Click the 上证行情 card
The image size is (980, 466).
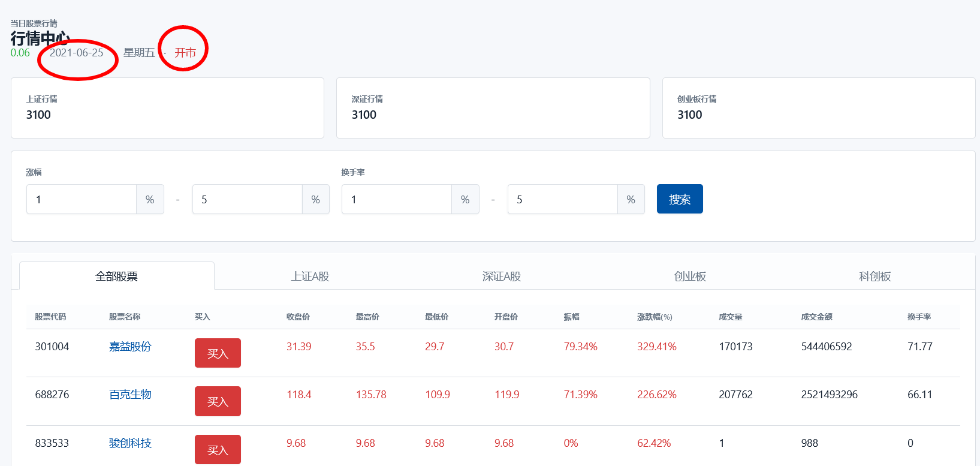pyautogui.click(x=167, y=108)
